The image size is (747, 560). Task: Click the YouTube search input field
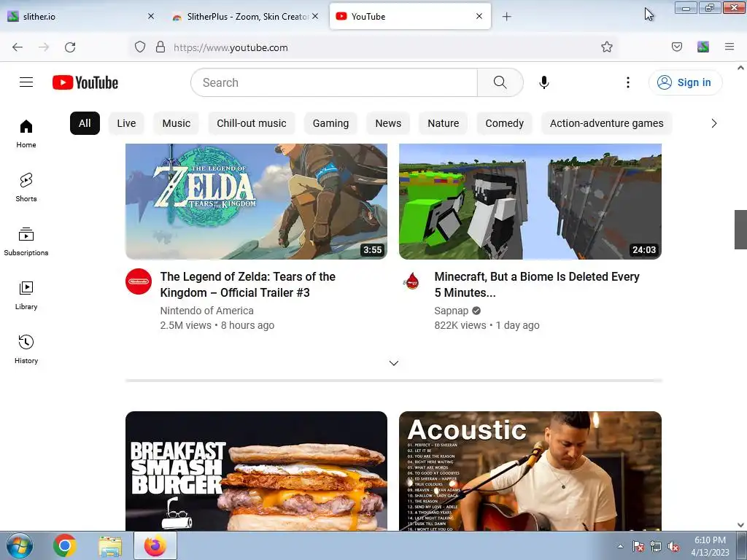pyautogui.click(x=334, y=82)
